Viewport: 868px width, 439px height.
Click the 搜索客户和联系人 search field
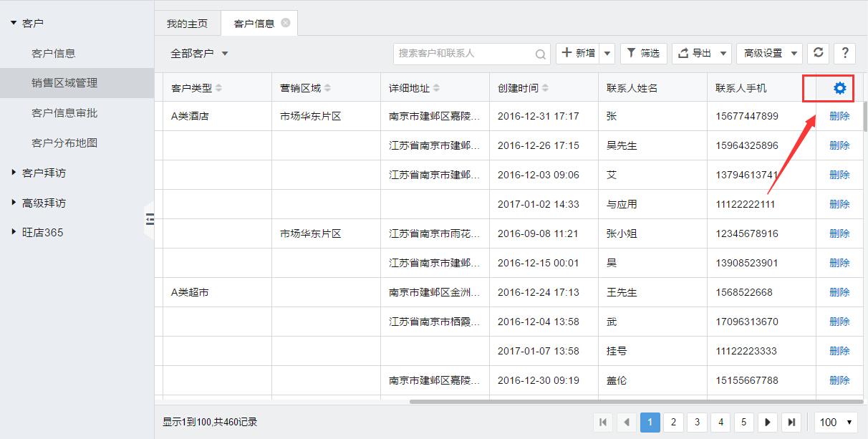coord(464,54)
